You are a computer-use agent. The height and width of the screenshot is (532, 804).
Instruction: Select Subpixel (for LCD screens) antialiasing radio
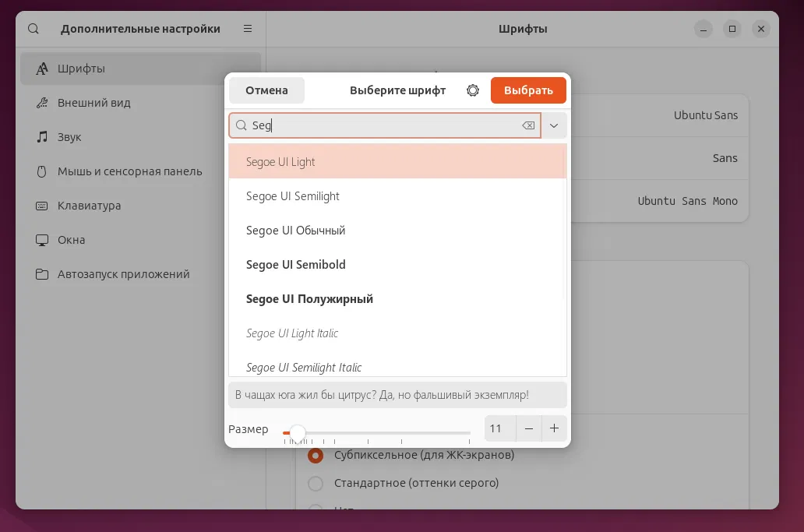(x=316, y=455)
